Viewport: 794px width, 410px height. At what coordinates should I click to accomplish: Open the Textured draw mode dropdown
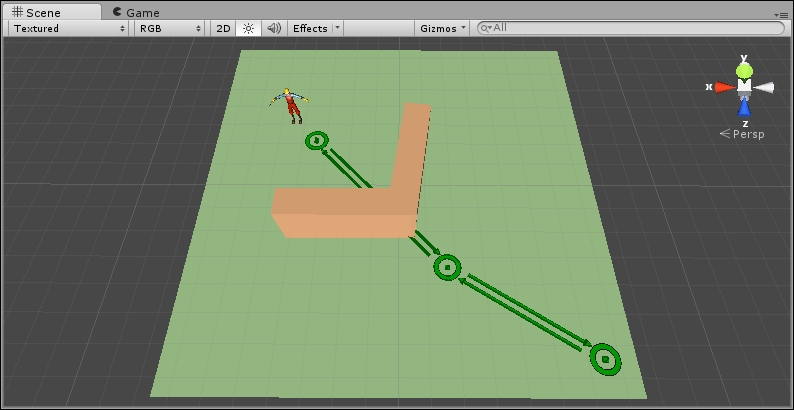69,28
